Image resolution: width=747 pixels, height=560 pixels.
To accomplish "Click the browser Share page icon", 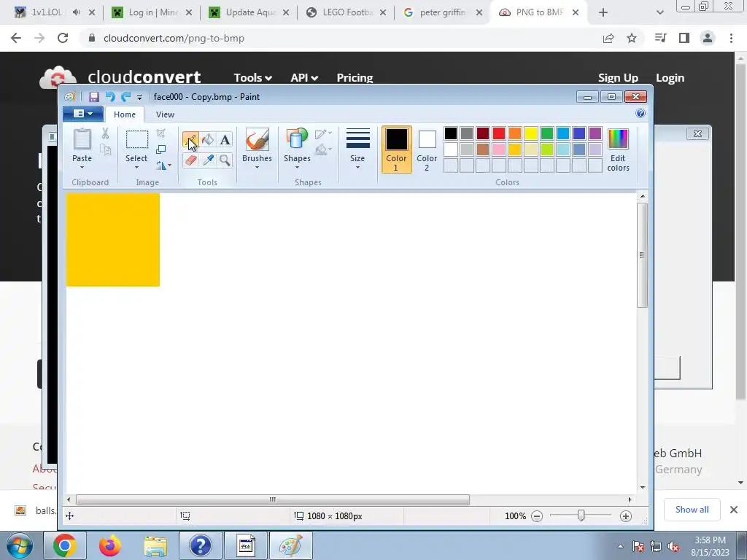I will [x=608, y=38].
